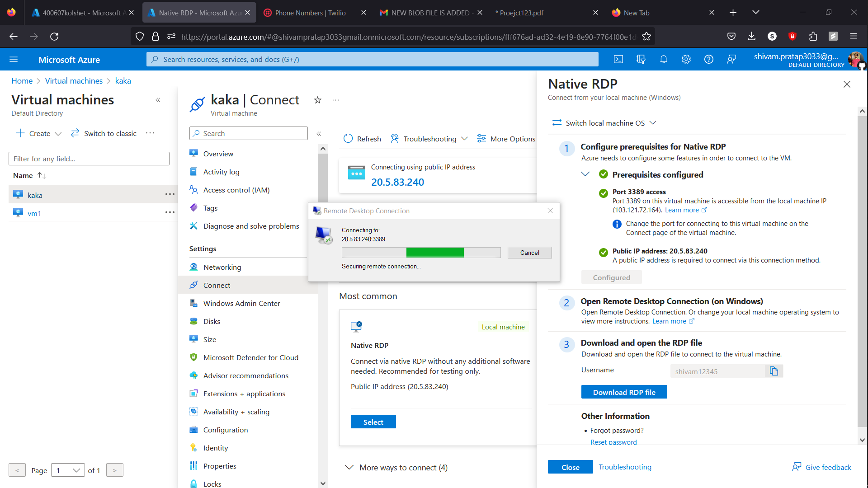Open the Azure feedback icon

(731, 59)
